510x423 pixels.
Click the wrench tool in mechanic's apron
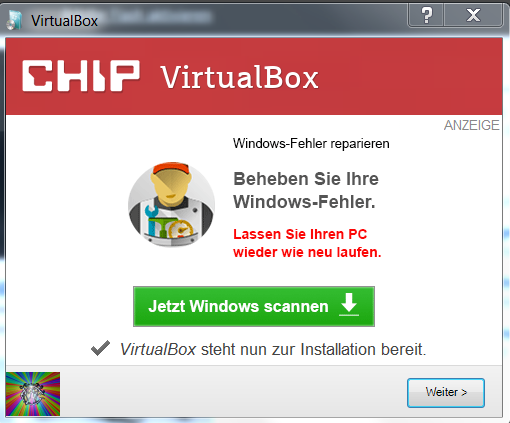(x=151, y=219)
